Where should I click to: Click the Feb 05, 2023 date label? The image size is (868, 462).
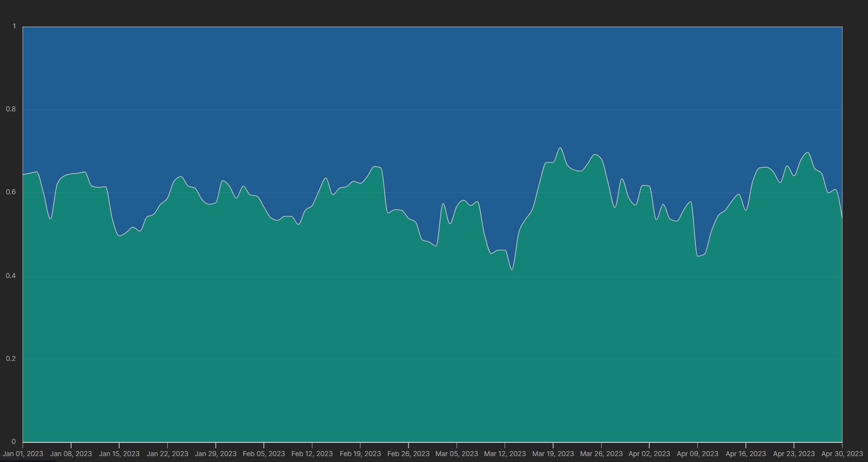coord(263,454)
